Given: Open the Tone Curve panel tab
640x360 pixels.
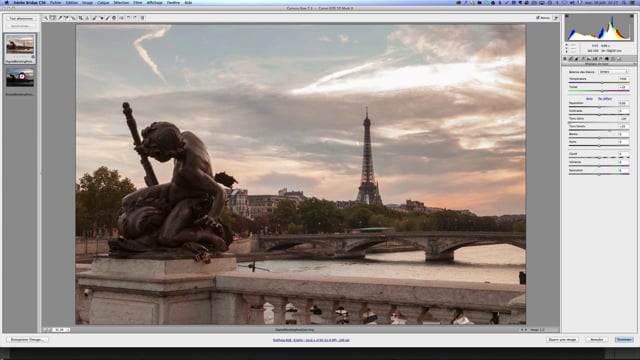Looking at the screenshot, I should (571, 59).
